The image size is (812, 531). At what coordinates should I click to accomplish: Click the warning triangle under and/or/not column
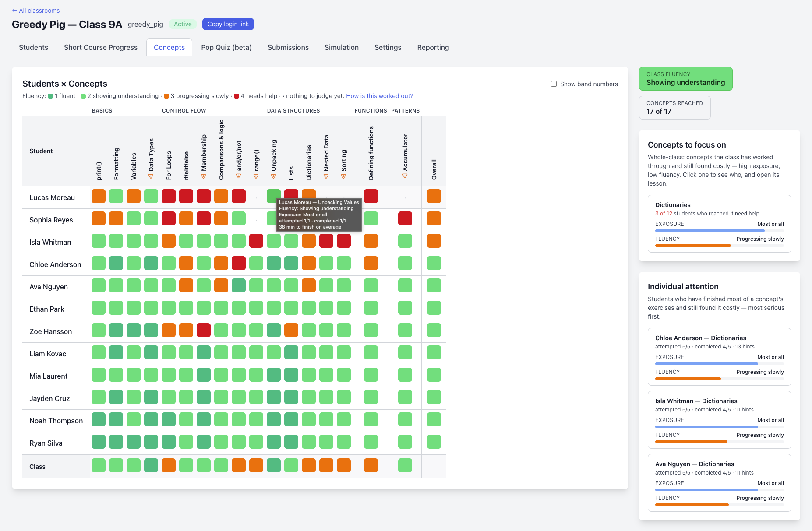(x=239, y=176)
